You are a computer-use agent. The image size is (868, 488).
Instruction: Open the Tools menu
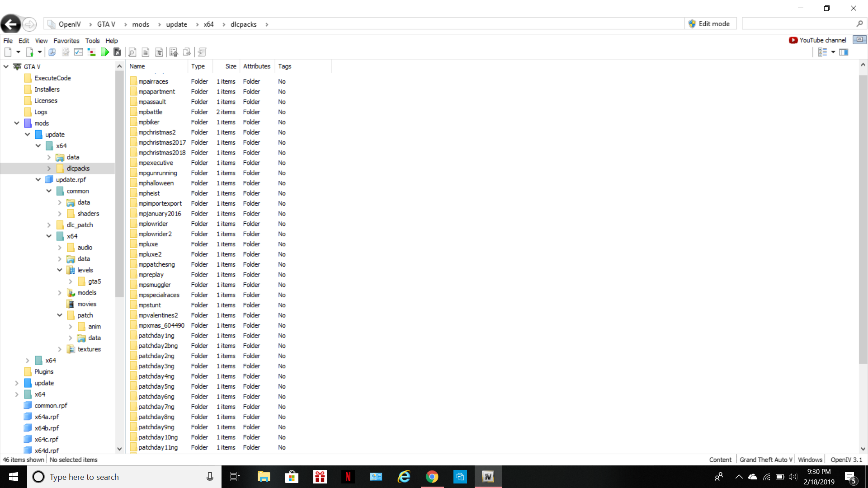92,41
